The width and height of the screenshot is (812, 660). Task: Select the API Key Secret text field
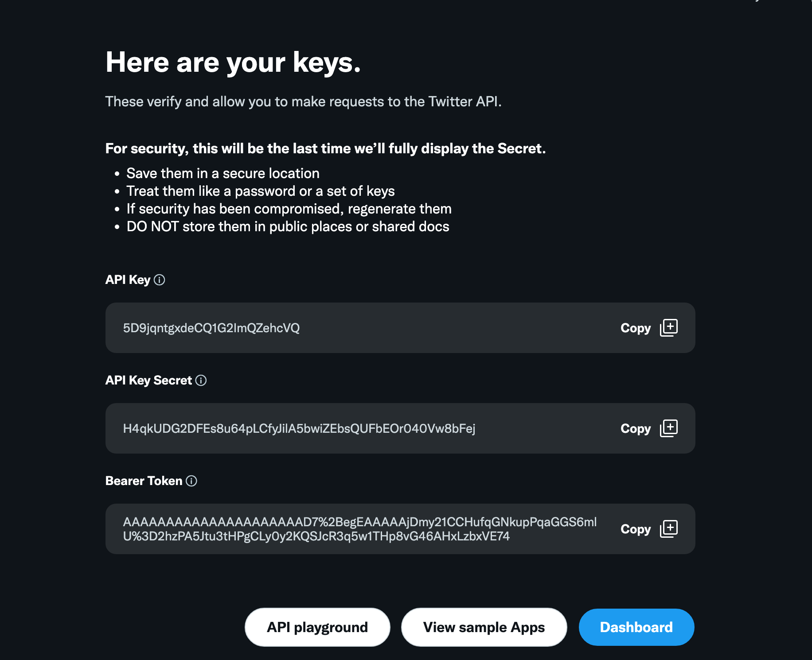[355, 428]
